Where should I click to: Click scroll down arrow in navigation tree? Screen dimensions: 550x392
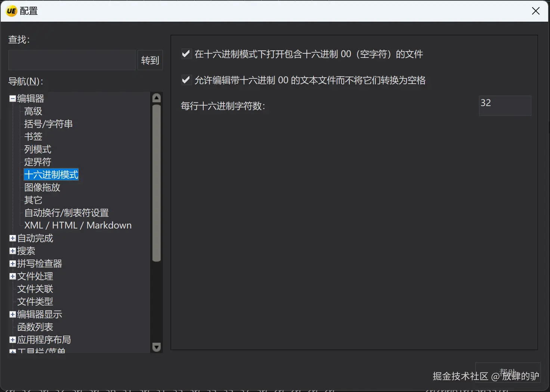click(x=157, y=347)
